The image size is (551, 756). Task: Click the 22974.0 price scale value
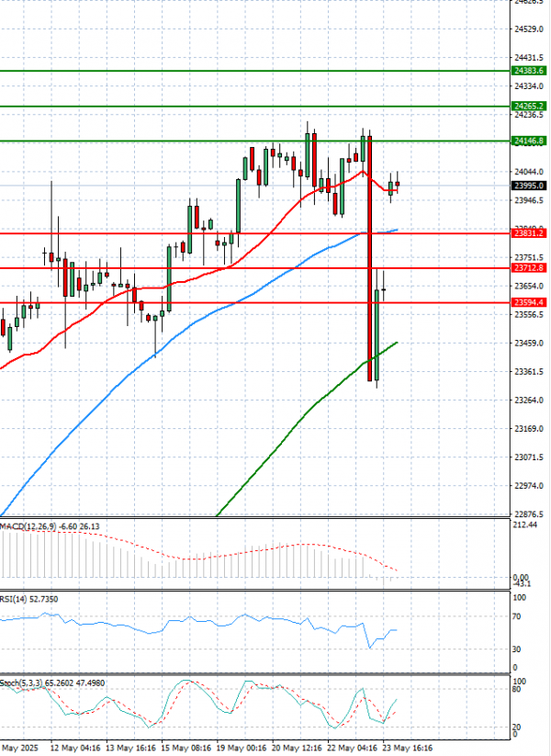(529, 486)
